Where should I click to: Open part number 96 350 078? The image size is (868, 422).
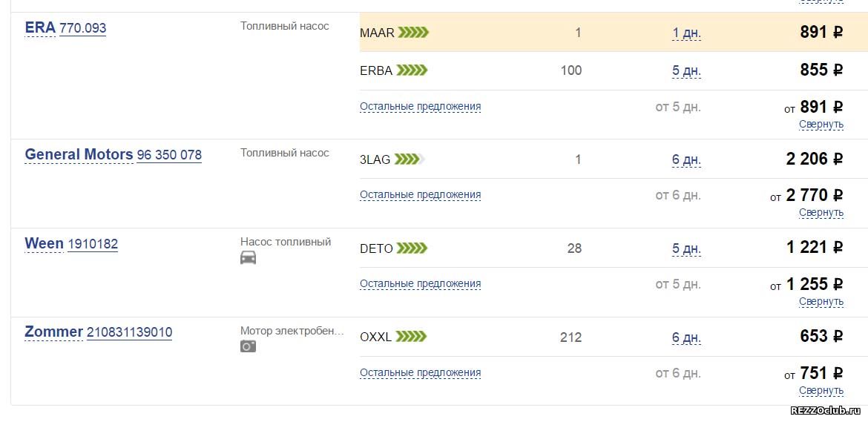pos(169,155)
